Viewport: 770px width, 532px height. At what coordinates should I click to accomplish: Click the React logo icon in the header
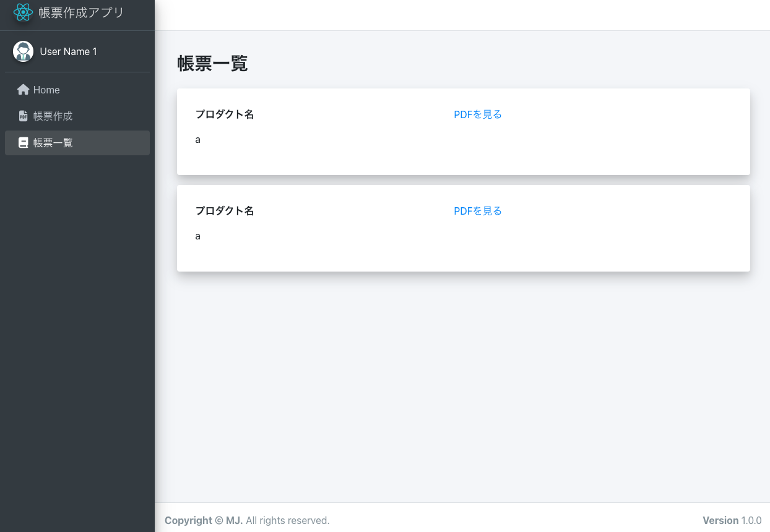23,11
